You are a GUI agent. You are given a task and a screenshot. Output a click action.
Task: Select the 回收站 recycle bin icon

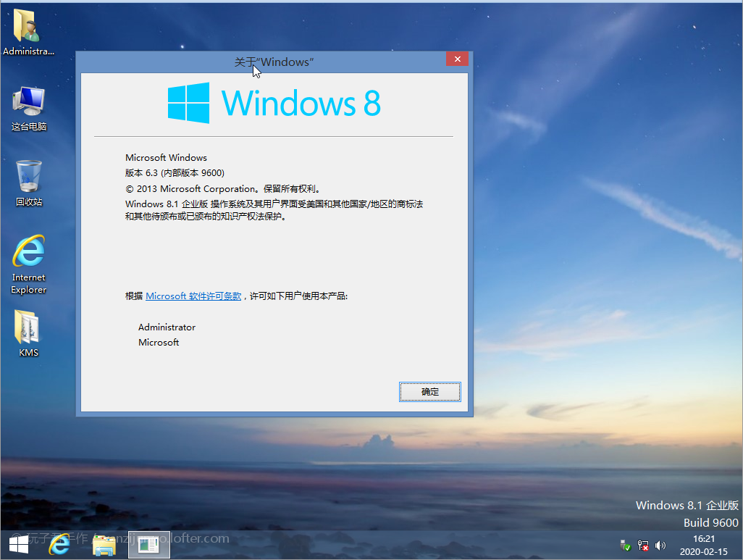[28, 181]
